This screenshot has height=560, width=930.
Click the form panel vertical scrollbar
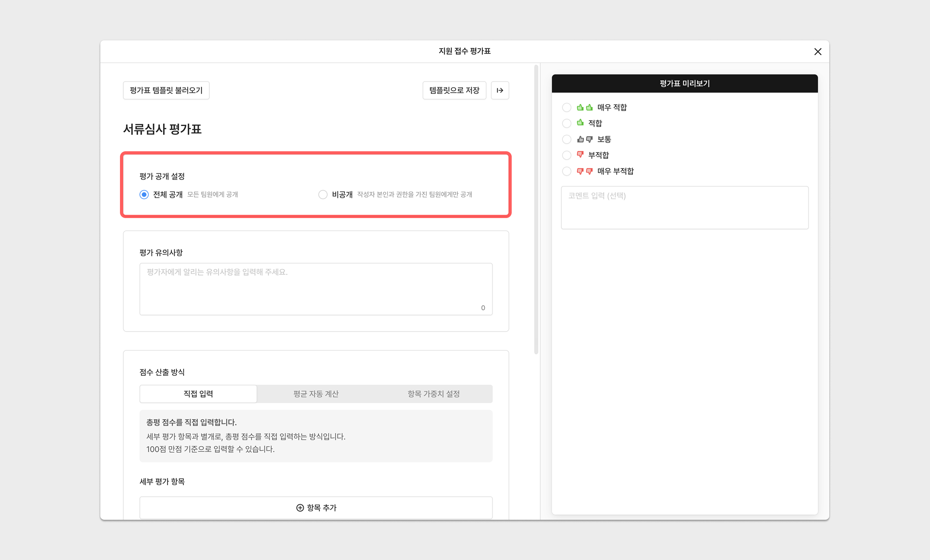coord(536,209)
